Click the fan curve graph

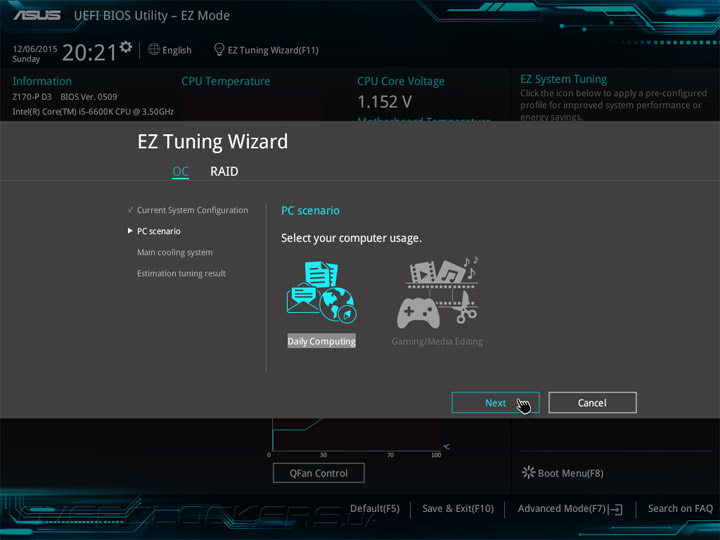[x=357, y=435]
